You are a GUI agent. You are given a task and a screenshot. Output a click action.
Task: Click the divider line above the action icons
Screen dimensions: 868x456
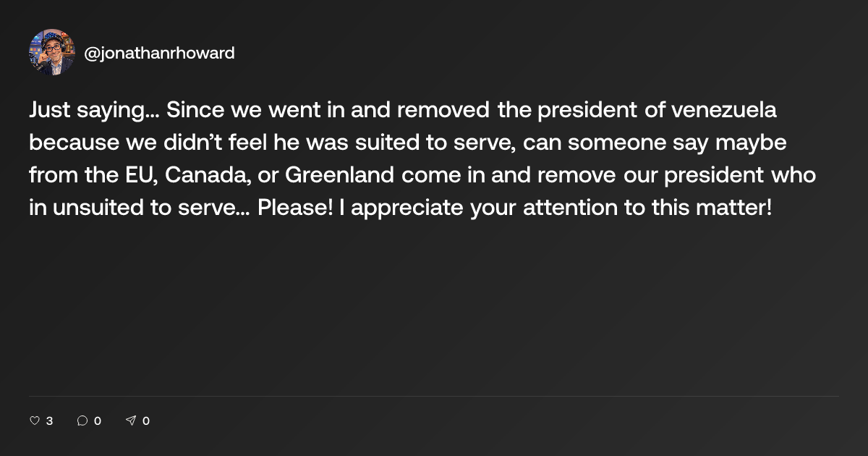click(x=434, y=396)
